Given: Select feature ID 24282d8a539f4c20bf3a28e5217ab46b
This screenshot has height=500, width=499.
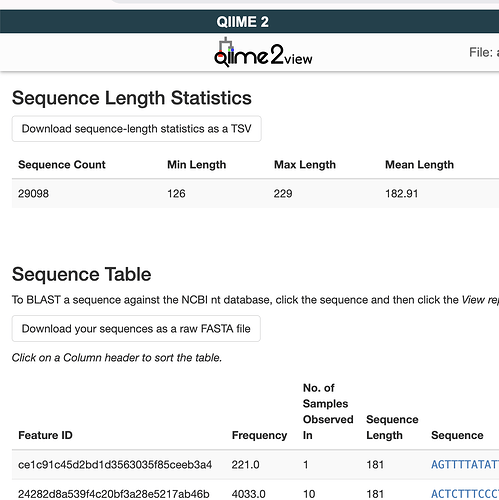Looking at the screenshot, I should click(114, 494).
